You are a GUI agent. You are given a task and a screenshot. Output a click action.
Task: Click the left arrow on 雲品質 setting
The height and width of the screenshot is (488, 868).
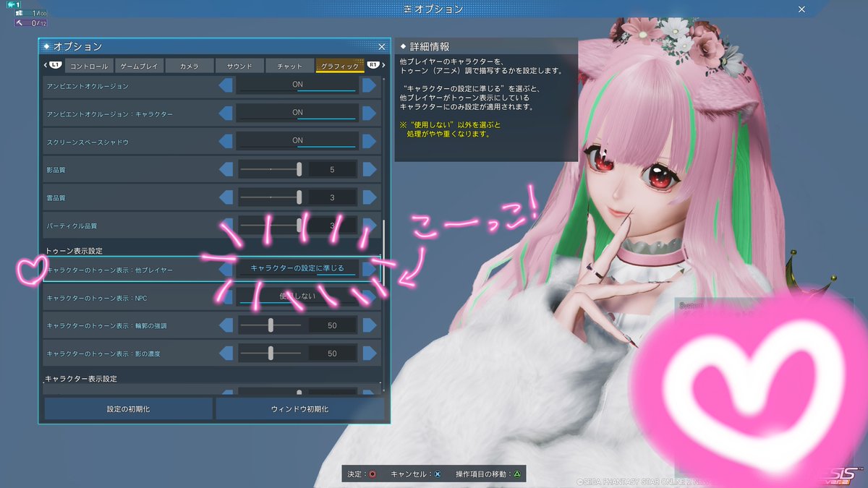coord(228,197)
